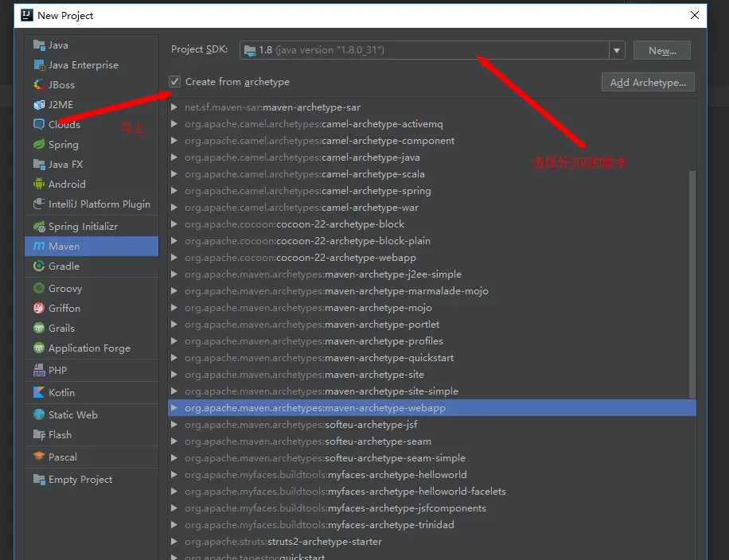729x560 pixels.
Task: Click the New... SDK button
Action: point(662,50)
